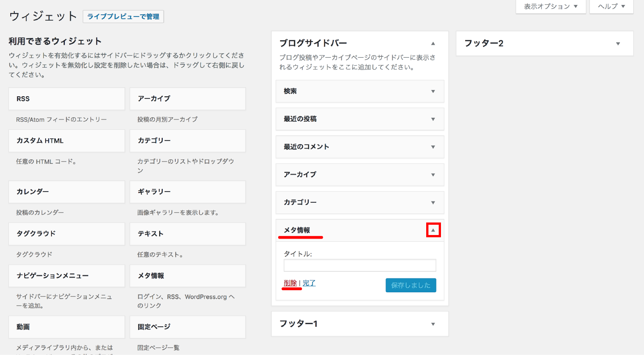Collapse the expanded メタ情報 widget
Viewport: 644px width, 355px height.
[x=432, y=230]
